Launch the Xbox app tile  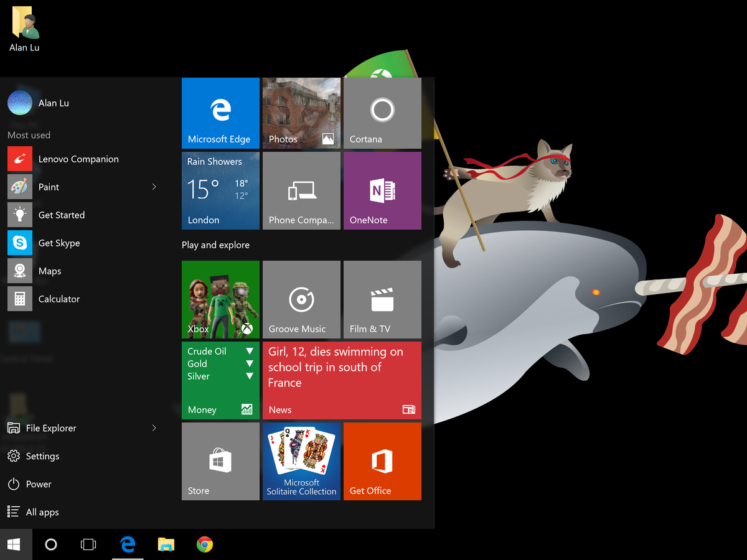tap(220, 299)
